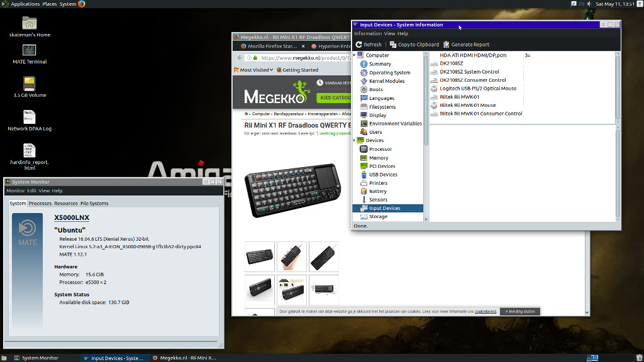Switch to Processes tab in System Monitor

pyautogui.click(x=40, y=204)
